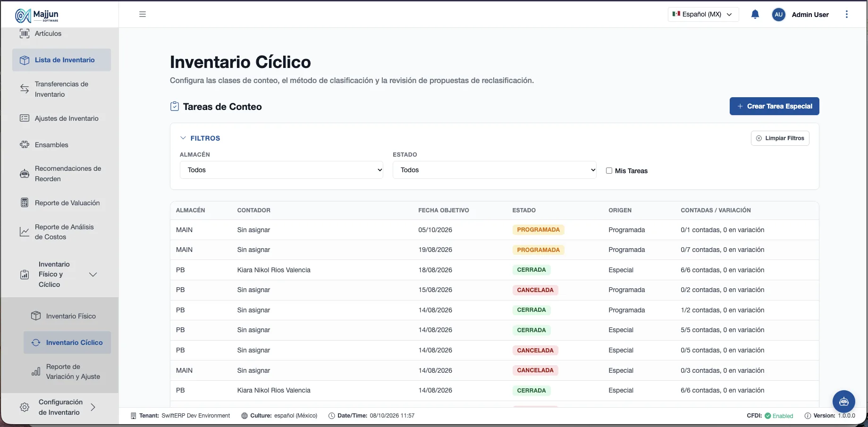868x427 pixels.
Task: Open the Almacén filter dropdown
Action: [281, 170]
